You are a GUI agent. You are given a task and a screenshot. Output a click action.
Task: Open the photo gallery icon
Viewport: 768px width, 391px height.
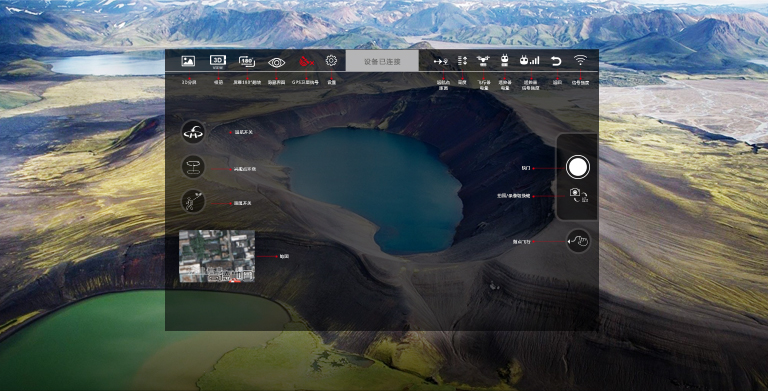point(188,61)
